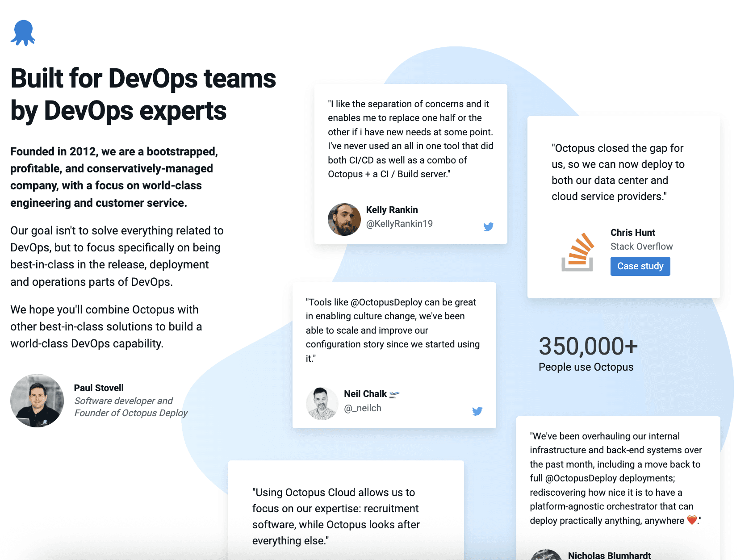Click Neil Chalk's avatar photo
This screenshot has height=560, width=753.
point(322,404)
